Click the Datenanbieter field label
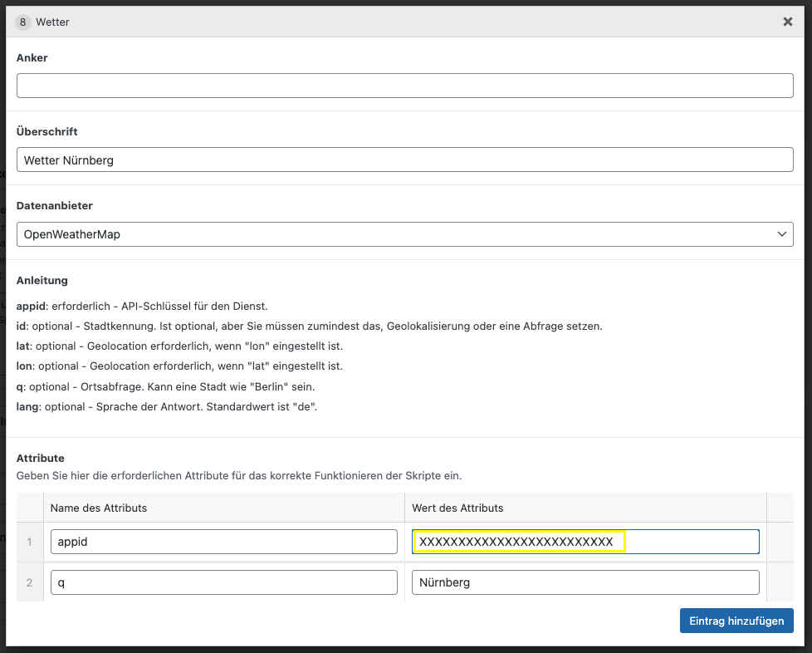The height and width of the screenshot is (653, 812). tap(55, 205)
